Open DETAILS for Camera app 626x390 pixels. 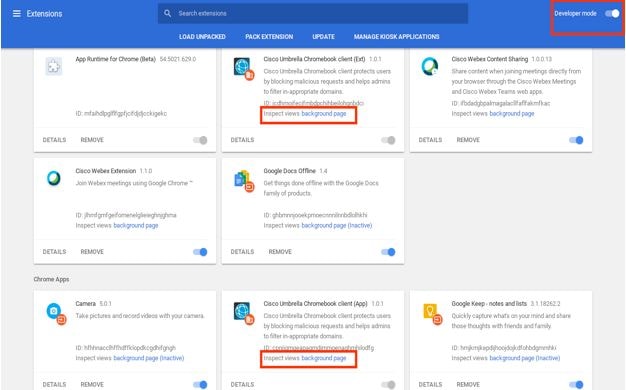click(54, 384)
